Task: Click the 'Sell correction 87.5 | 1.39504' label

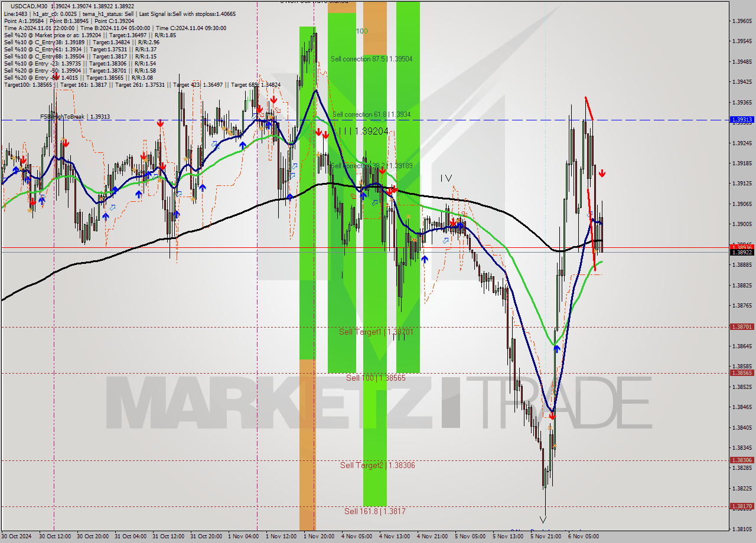Action: point(372,59)
